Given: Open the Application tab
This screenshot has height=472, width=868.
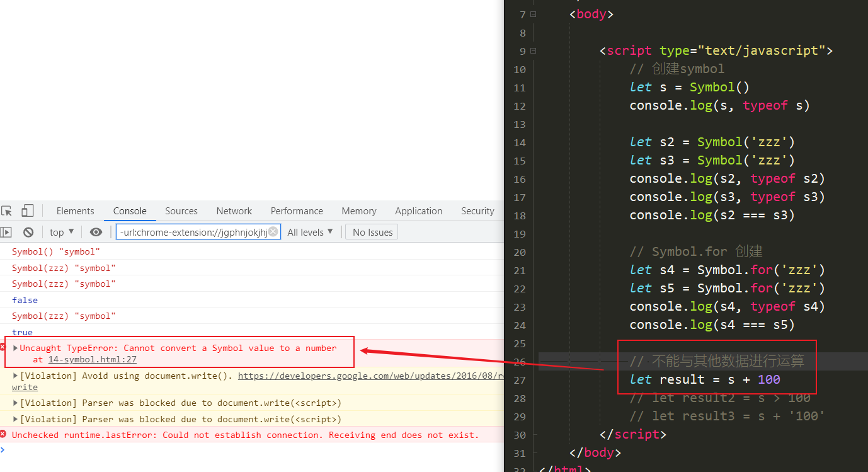Looking at the screenshot, I should pos(419,211).
